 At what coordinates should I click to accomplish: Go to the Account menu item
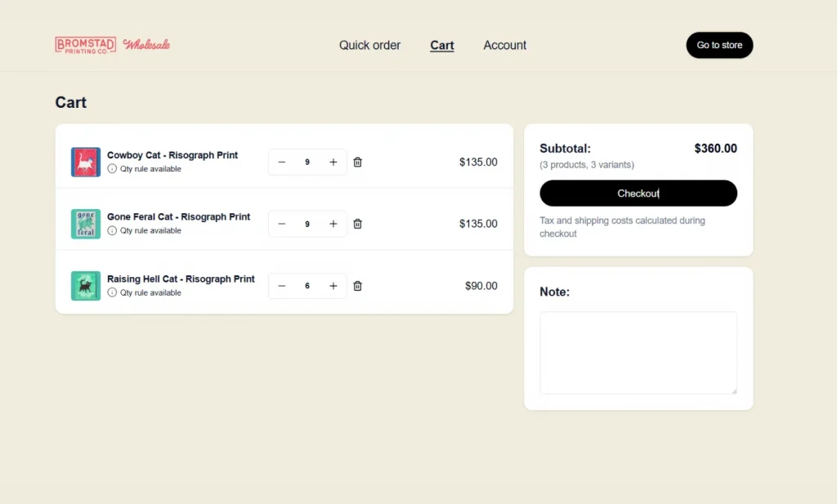tap(504, 46)
